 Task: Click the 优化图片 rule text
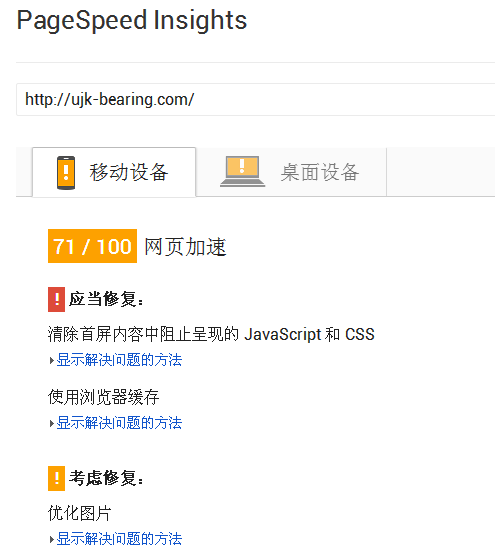point(80,513)
